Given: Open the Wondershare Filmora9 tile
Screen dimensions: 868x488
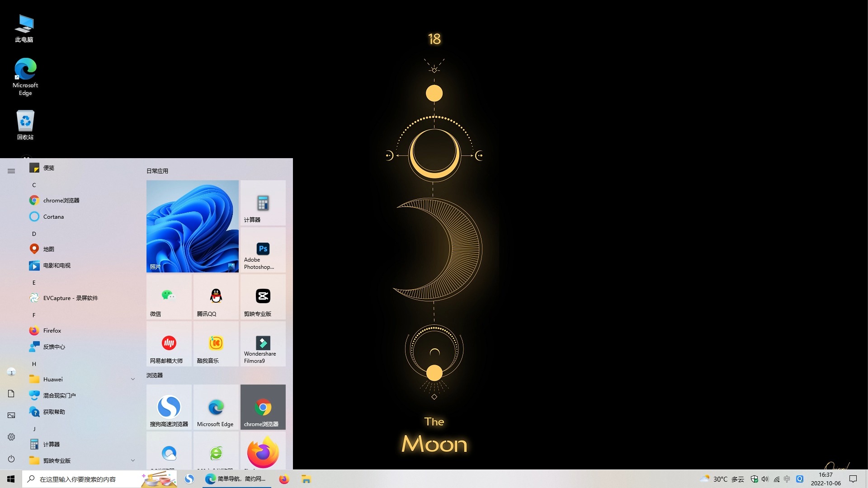Looking at the screenshot, I should tap(263, 344).
